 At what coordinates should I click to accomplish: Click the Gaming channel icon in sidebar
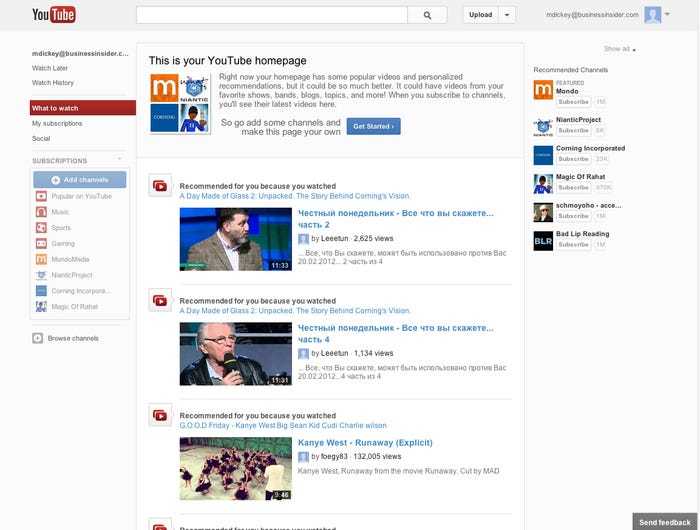41,243
